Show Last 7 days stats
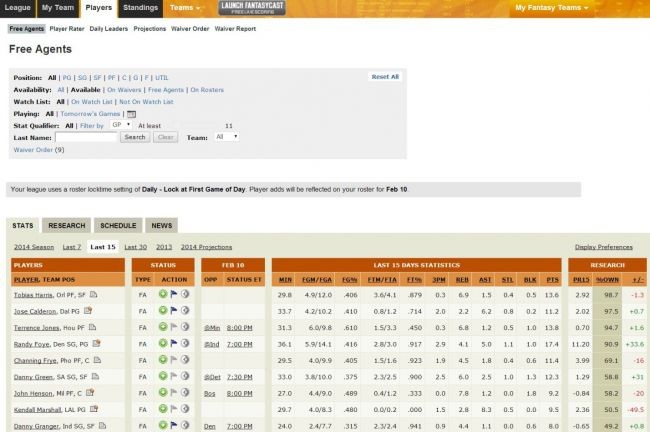The width and height of the screenshot is (650, 432). coord(72,247)
